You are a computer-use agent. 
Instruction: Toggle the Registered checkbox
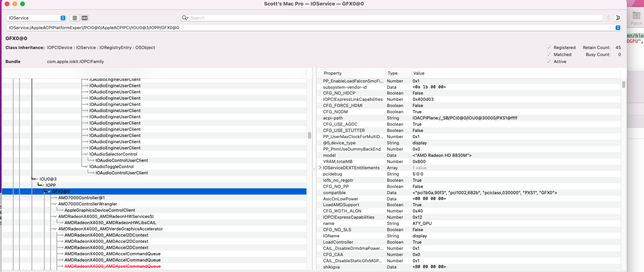click(x=549, y=47)
